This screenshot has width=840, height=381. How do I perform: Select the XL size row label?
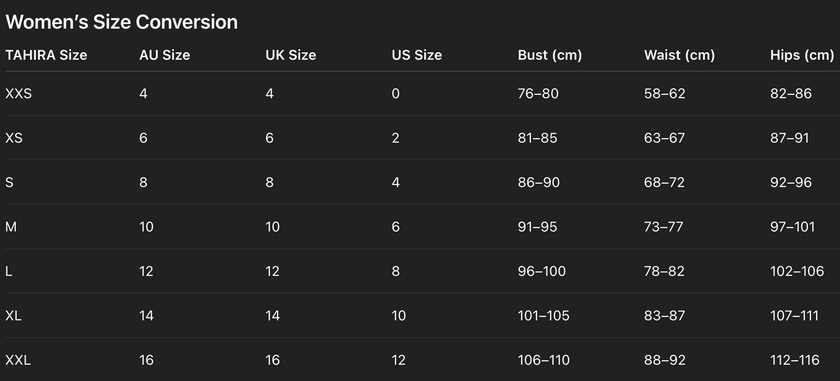point(13,316)
